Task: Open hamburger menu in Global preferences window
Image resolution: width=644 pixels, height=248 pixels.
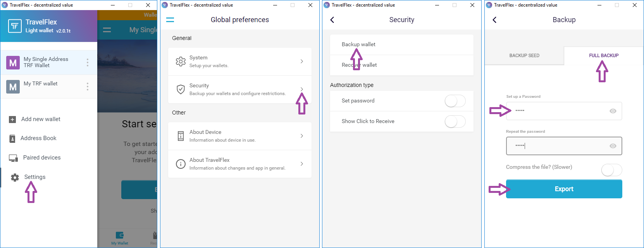Action: pyautogui.click(x=170, y=20)
